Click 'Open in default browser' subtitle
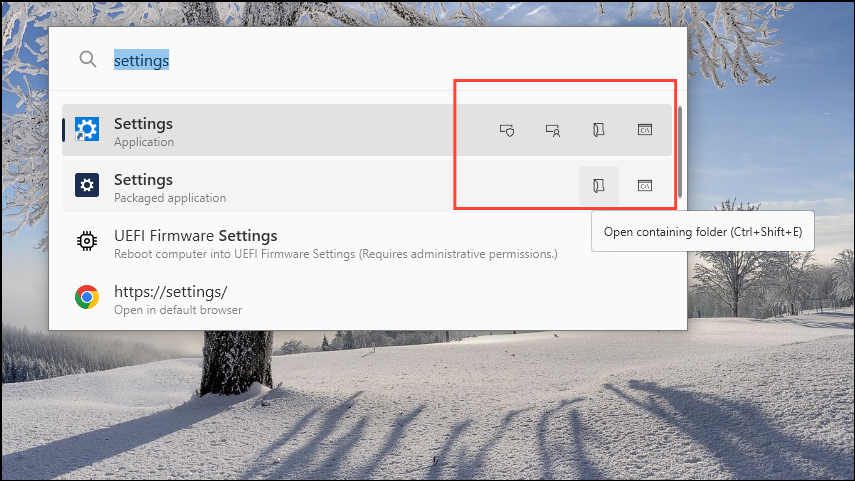The width and height of the screenshot is (855, 481). pos(178,310)
